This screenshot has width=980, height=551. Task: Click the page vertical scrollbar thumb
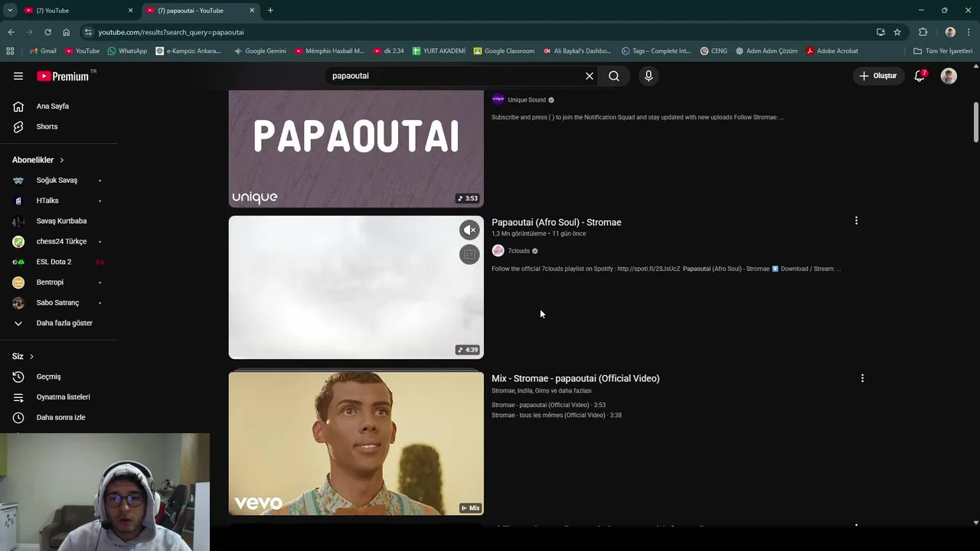[x=976, y=122]
